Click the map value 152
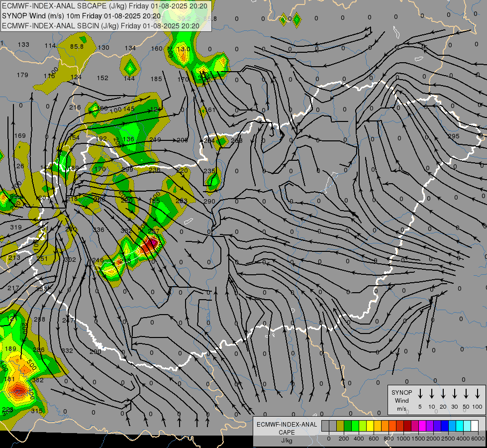This screenshot has width=487, height=448. [102, 78]
